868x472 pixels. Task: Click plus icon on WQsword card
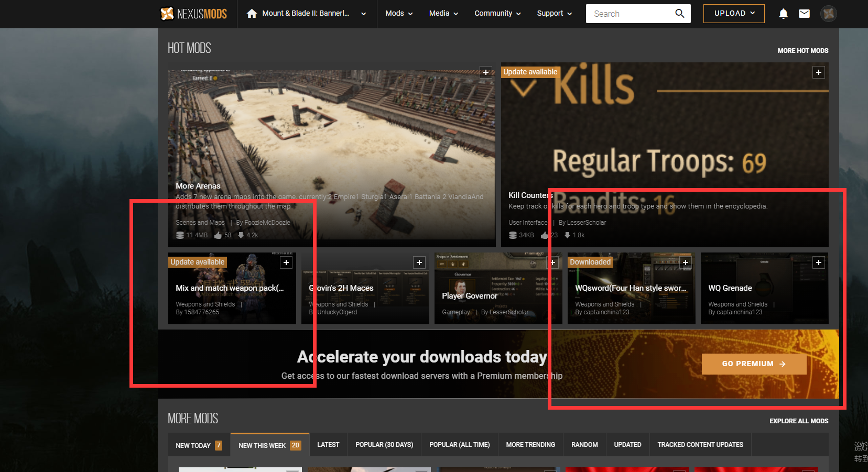[686, 262]
